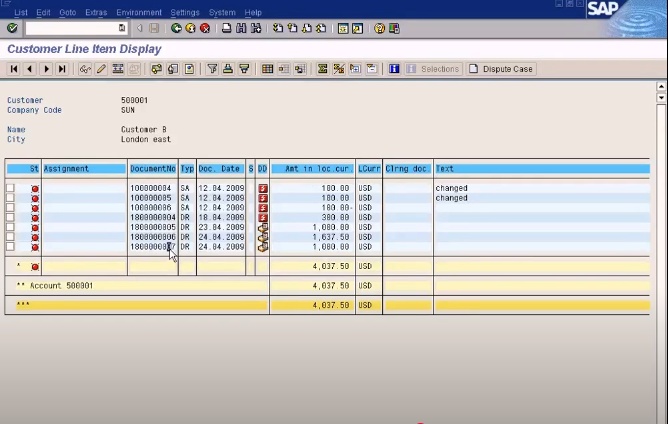668x424 pixels.
Task: Click the red Cancel icon
Action: coord(205,29)
